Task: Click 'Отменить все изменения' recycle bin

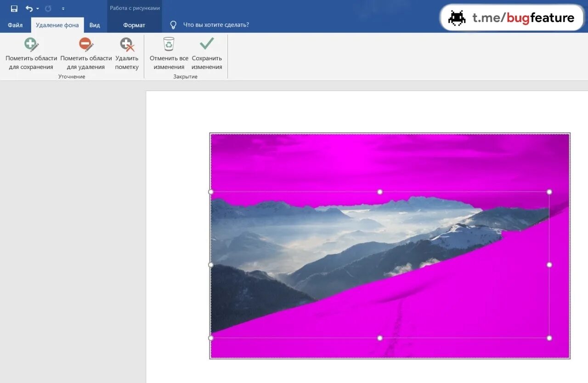Action: (169, 54)
